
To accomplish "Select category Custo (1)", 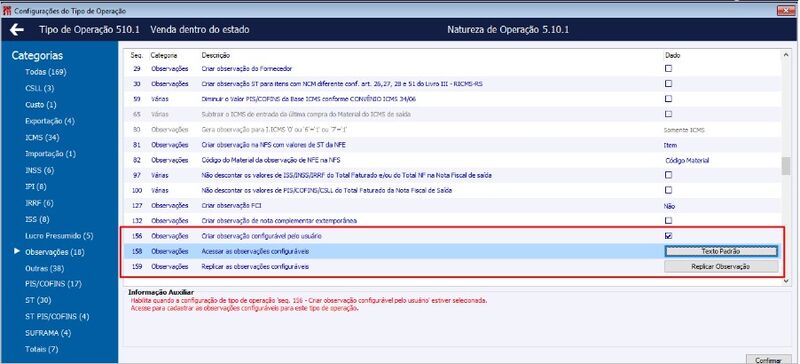I will [x=41, y=105].
